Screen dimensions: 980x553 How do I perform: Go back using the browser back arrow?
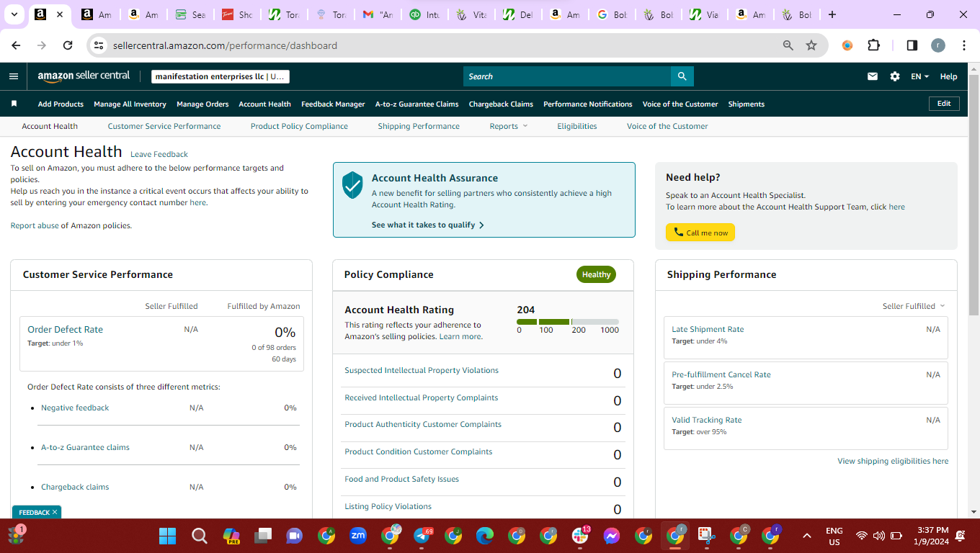[x=16, y=45]
